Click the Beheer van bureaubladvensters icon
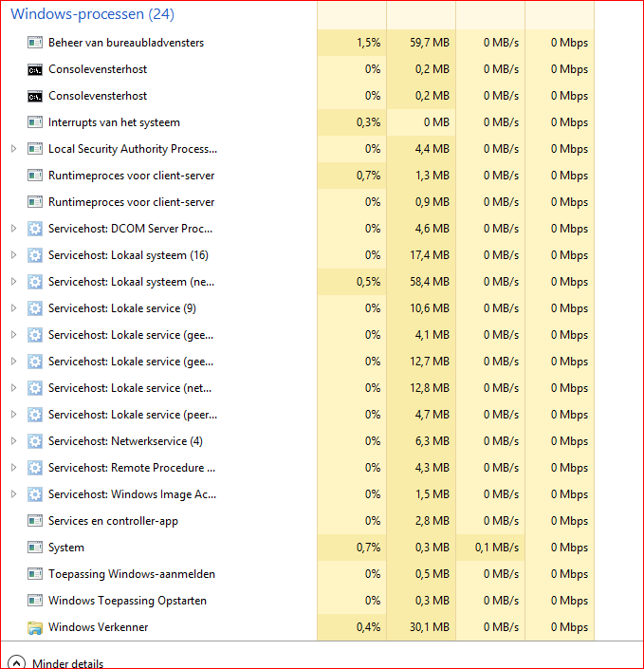 point(35,43)
